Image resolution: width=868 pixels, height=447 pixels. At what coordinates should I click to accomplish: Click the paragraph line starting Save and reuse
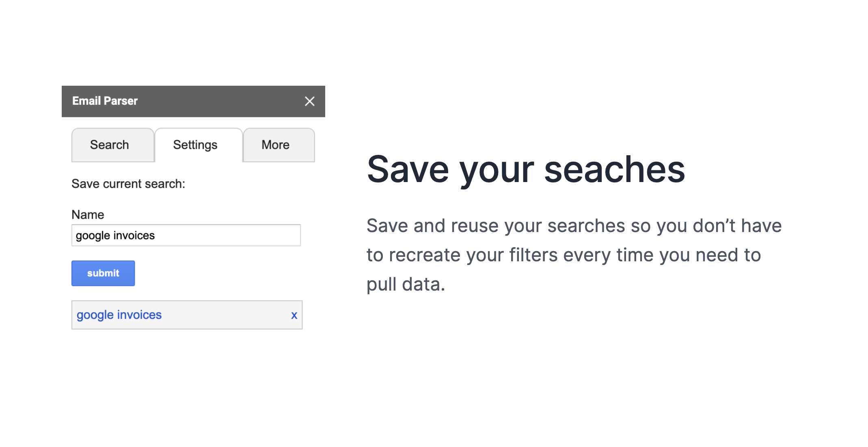pos(574,226)
